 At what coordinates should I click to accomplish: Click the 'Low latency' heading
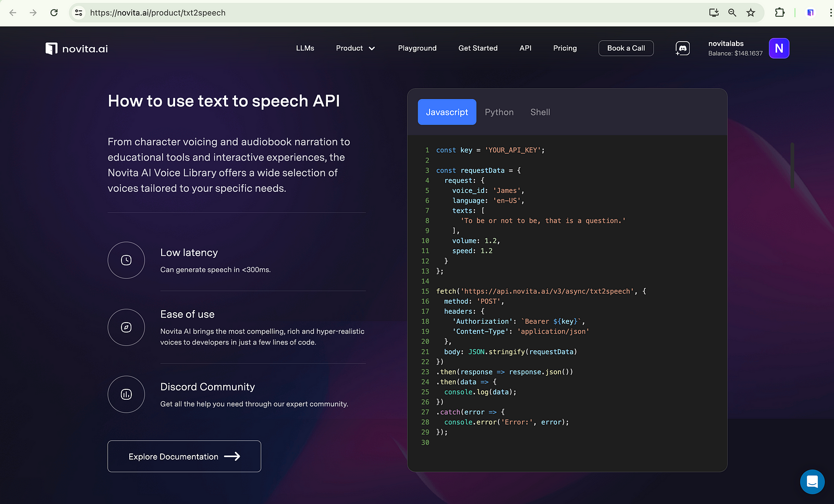coord(189,253)
